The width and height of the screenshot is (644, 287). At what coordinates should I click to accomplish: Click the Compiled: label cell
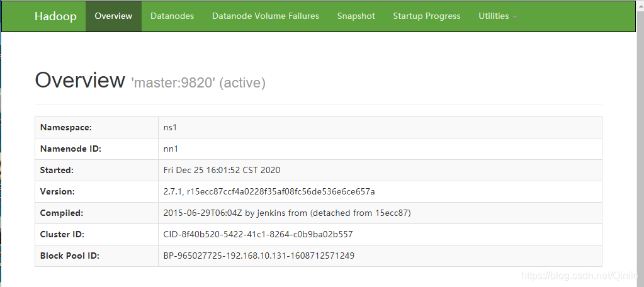[x=96, y=213]
